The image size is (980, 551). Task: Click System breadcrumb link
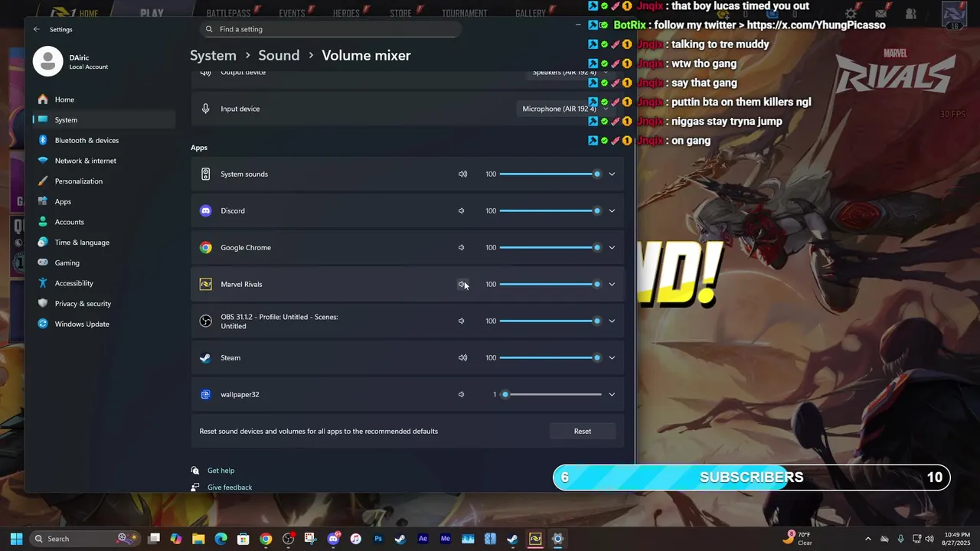coord(213,55)
